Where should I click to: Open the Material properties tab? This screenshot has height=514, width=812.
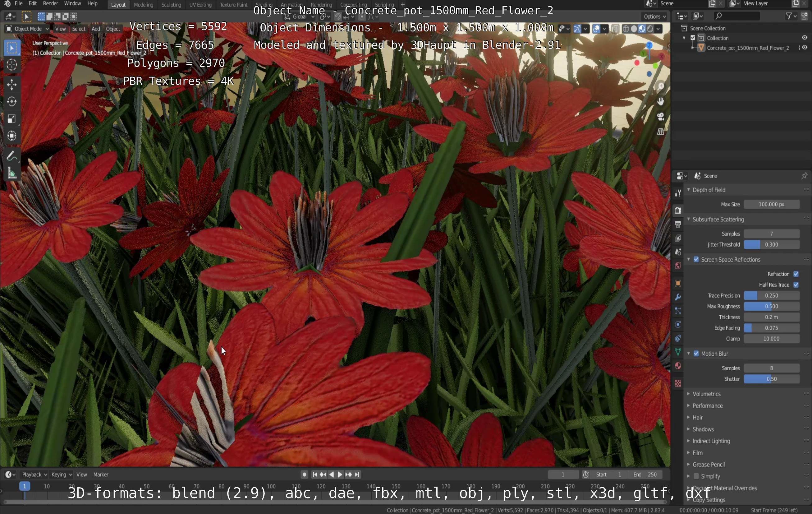coord(678,366)
